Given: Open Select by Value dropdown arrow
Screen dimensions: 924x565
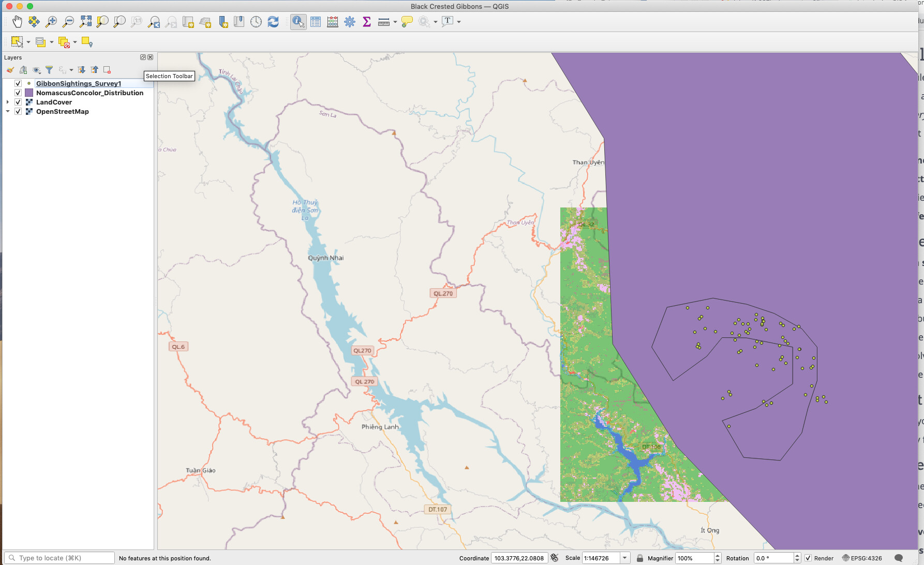Looking at the screenshot, I should point(52,42).
